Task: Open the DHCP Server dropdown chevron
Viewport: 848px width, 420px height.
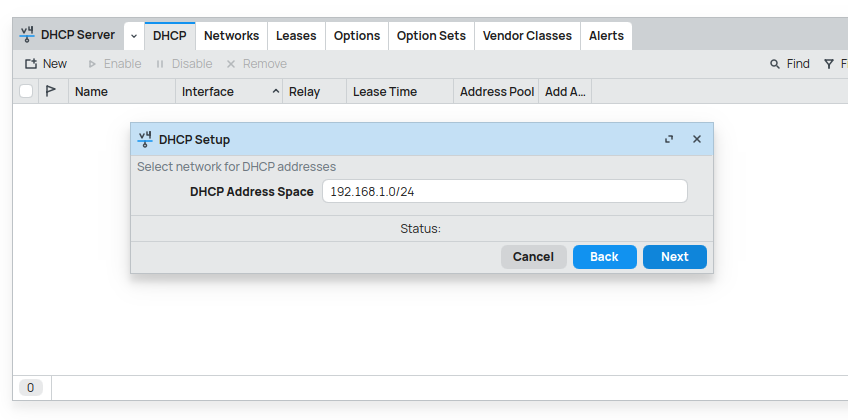Action: point(134,36)
